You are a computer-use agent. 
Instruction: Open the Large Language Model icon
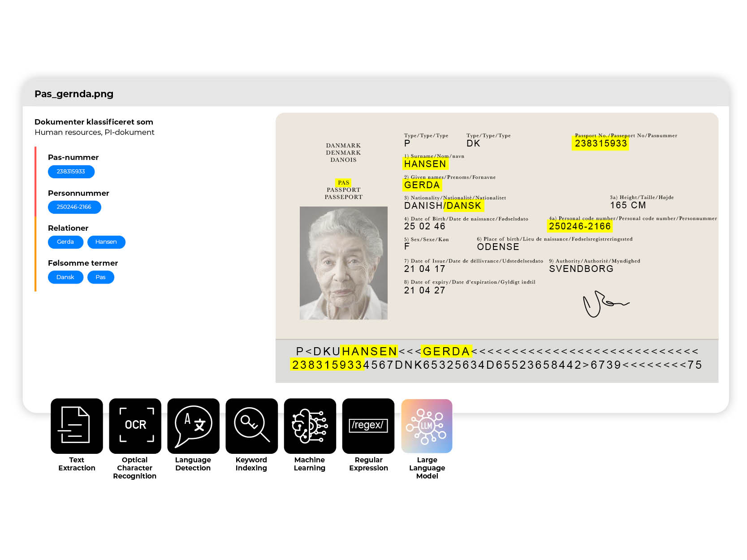pos(427,426)
